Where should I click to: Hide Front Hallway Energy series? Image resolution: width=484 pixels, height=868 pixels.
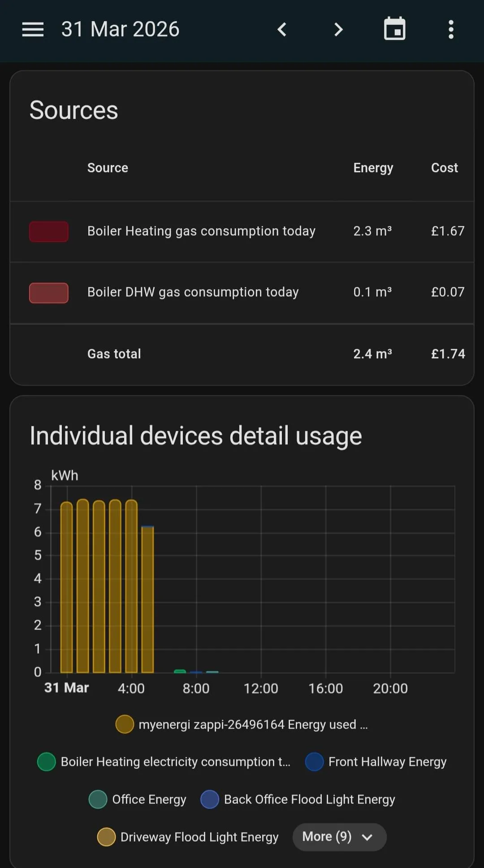coord(376,762)
